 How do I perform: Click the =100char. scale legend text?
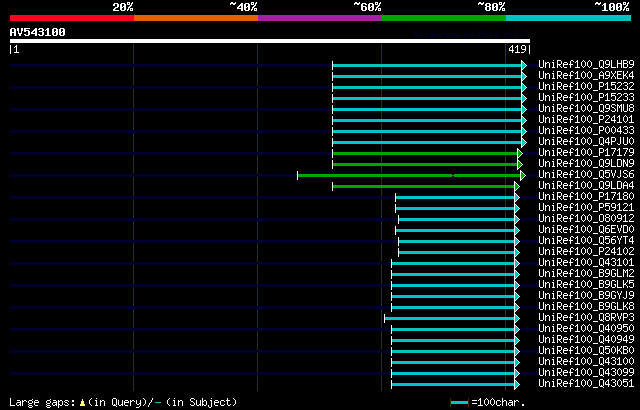pyautogui.click(x=498, y=402)
